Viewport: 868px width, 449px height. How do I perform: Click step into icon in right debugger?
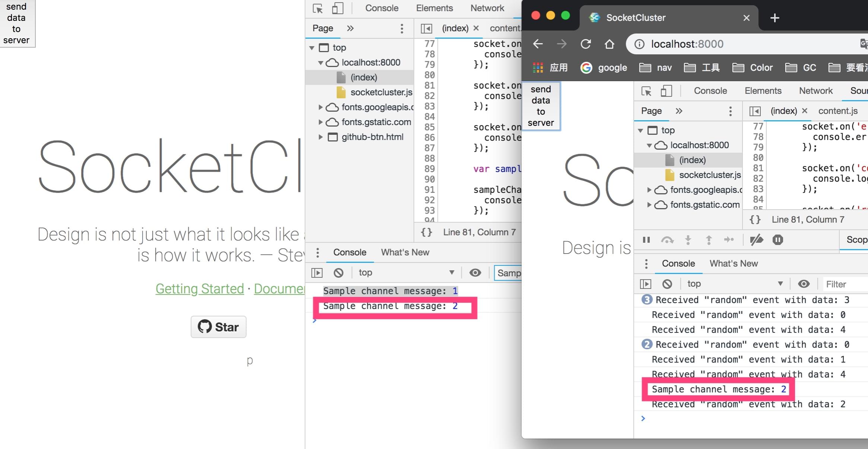pyautogui.click(x=688, y=240)
